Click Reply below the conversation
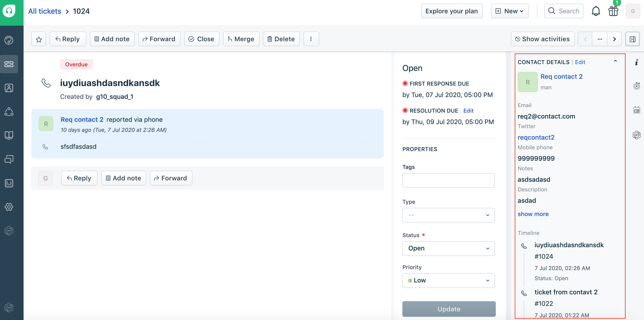The height and width of the screenshot is (320, 644). pyautogui.click(x=79, y=178)
